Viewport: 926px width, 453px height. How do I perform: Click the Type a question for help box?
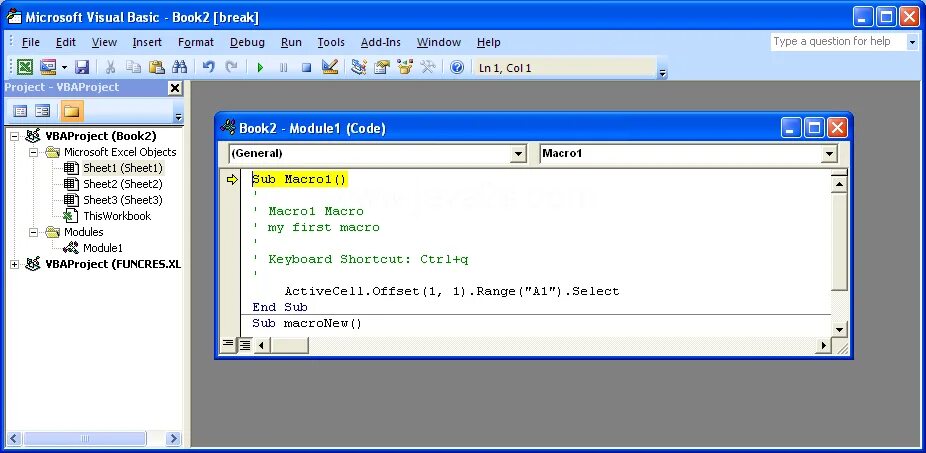(x=837, y=41)
